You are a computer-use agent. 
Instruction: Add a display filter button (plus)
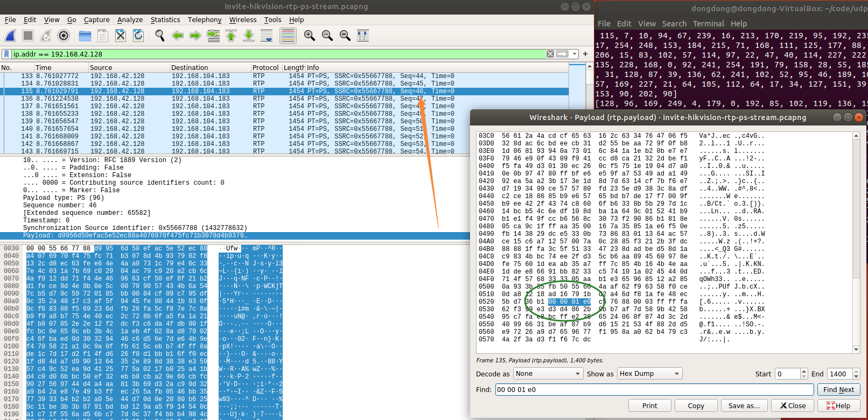(585, 54)
